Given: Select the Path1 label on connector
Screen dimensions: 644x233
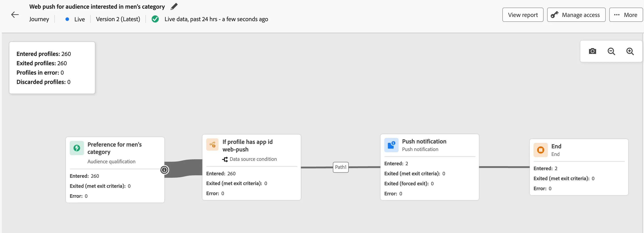Looking at the screenshot, I should point(340,167).
